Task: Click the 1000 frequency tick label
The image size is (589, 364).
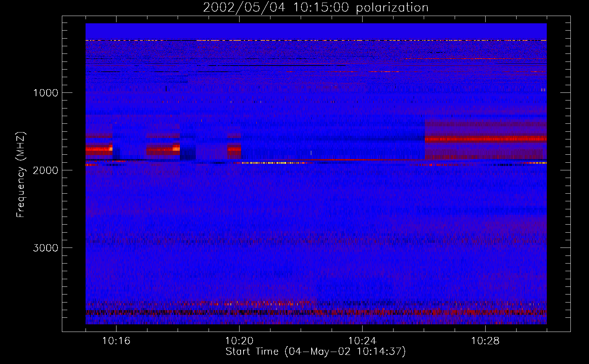Action: point(46,93)
